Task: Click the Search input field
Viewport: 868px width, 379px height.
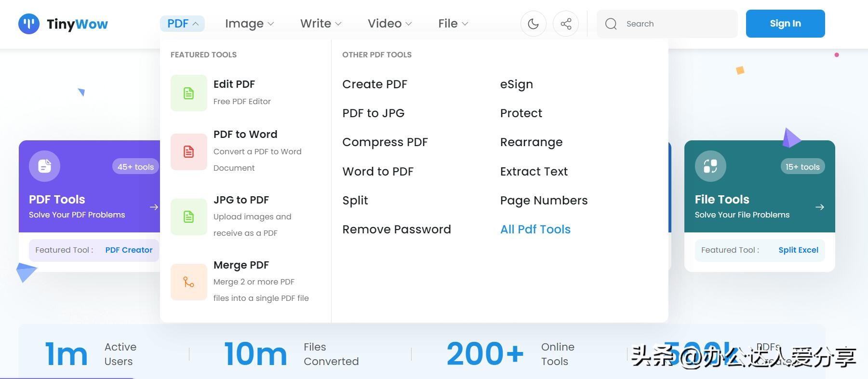Action: click(x=667, y=24)
